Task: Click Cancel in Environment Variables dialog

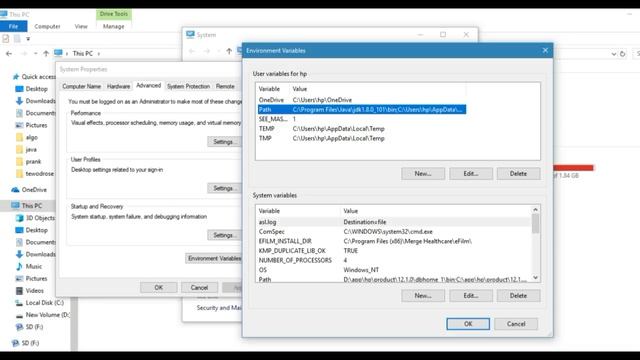Action: (x=516, y=324)
